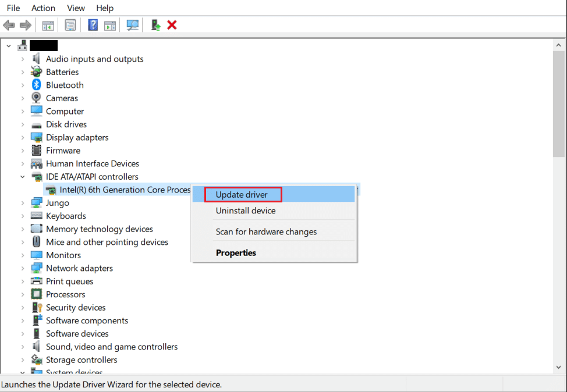Click Show/Hide Console Tree toolbar icon

pos(48,25)
